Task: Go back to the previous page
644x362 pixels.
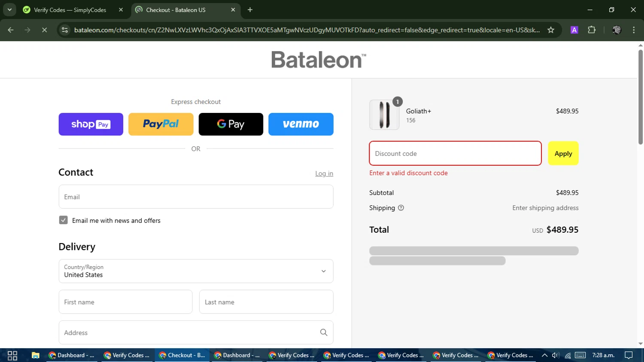Action: pyautogui.click(x=11, y=30)
